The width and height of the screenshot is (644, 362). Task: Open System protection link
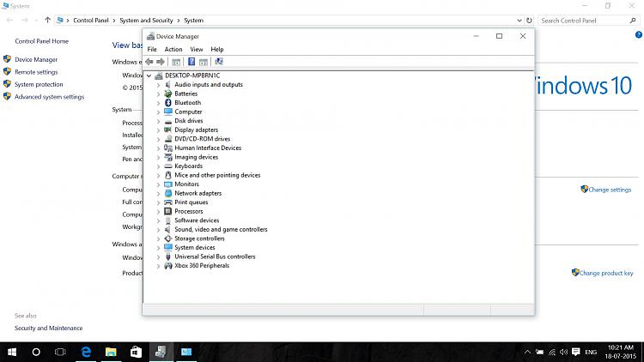[x=39, y=84]
